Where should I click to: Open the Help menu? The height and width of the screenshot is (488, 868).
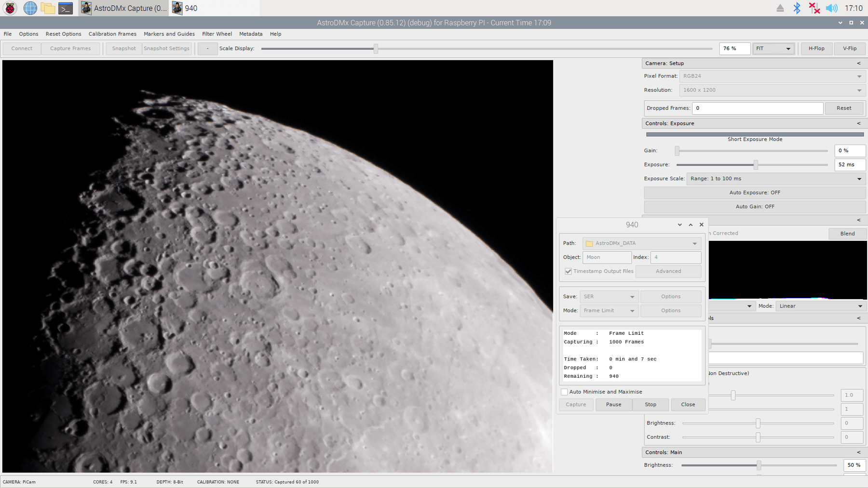(275, 34)
